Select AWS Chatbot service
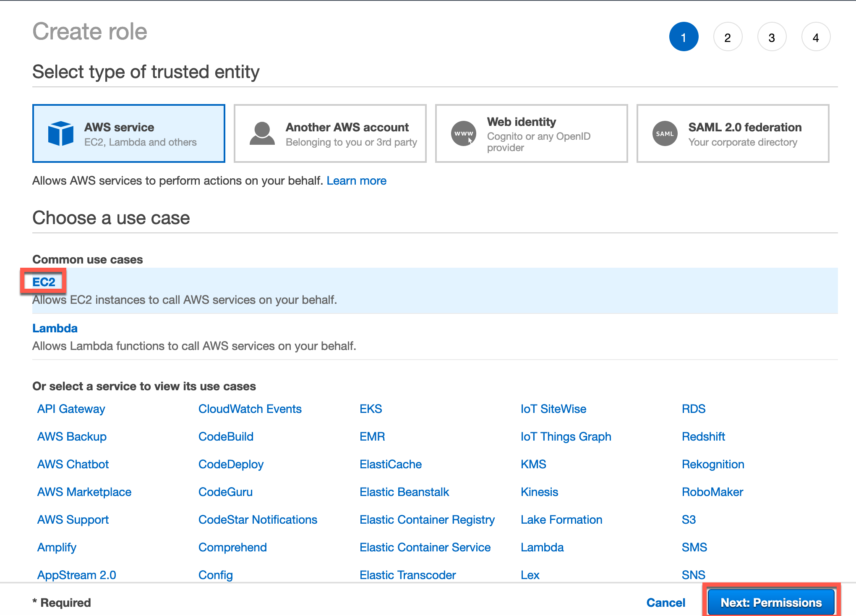This screenshot has width=856, height=616. [73, 464]
